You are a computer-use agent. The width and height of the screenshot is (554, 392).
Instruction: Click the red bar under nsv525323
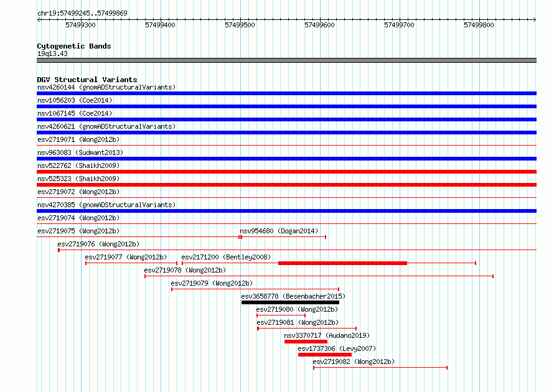286,185
